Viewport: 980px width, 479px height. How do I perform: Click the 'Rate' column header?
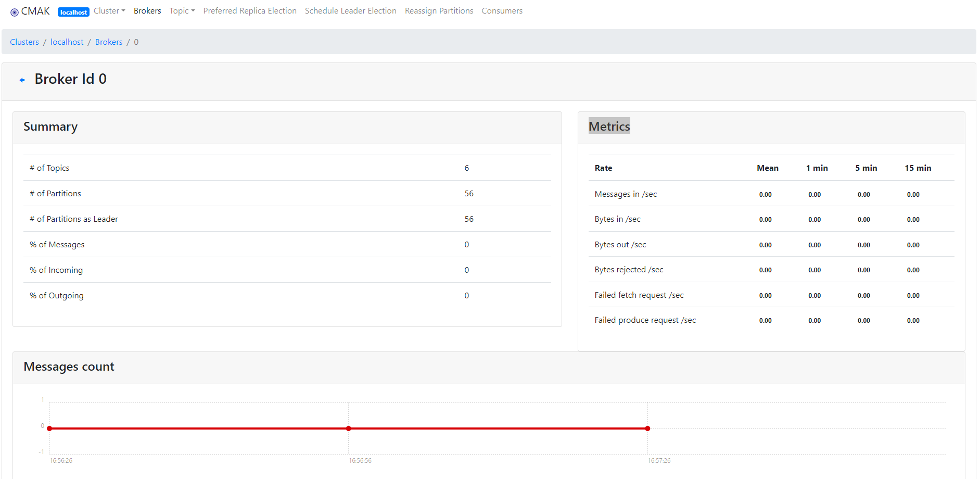604,168
